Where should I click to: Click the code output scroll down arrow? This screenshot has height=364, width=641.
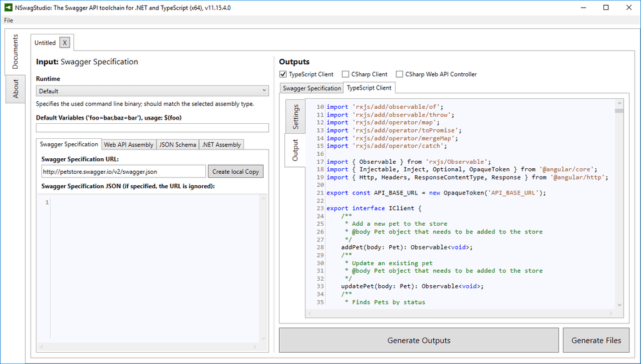619,305
